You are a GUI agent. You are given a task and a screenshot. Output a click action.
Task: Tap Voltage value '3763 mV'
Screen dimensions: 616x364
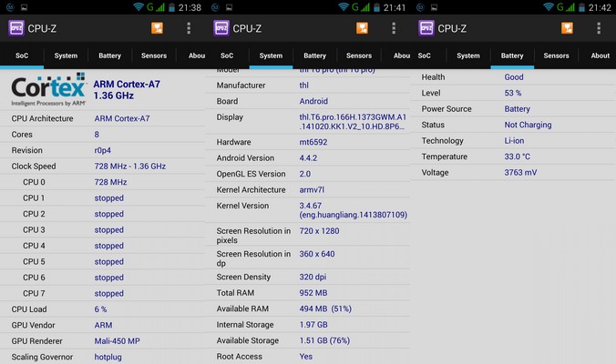click(x=520, y=173)
